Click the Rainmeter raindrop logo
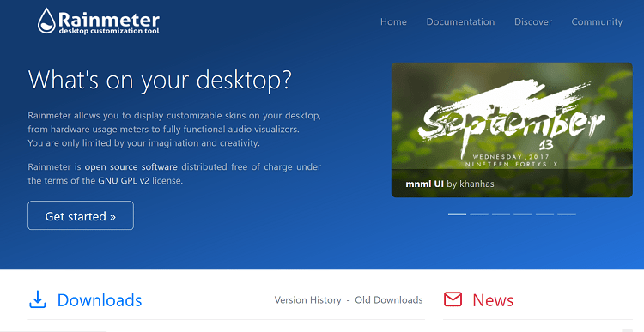This screenshot has height=332, width=644. point(46,21)
